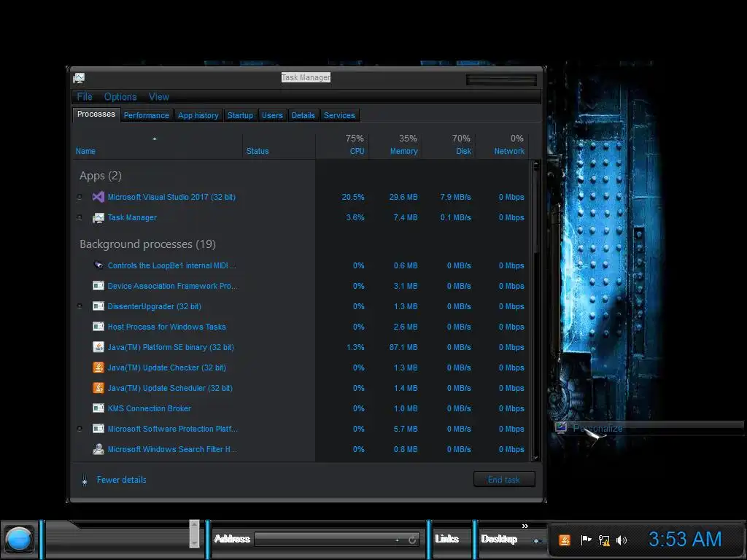Expand the DissenterUpgrader process row

click(x=80, y=306)
